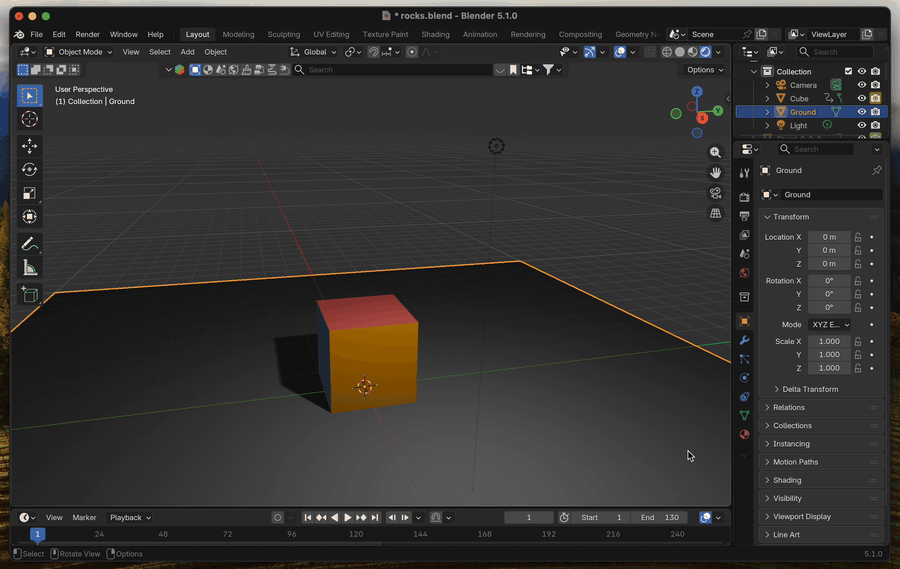
Task: Open the Particles properties tab
Action: click(x=744, y=359)
